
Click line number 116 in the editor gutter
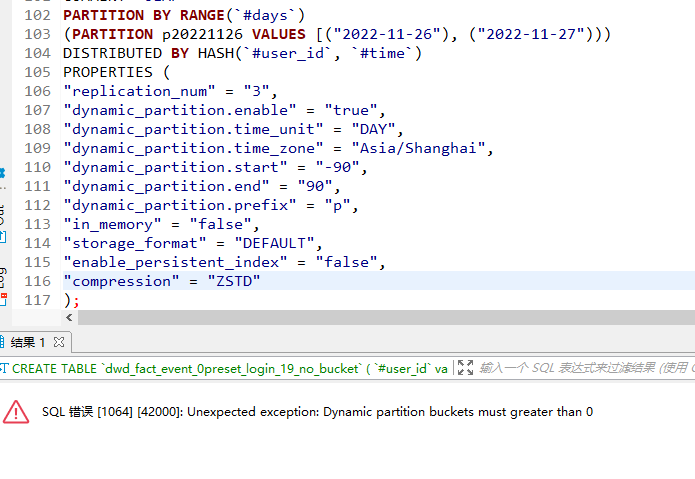point(37,281)
